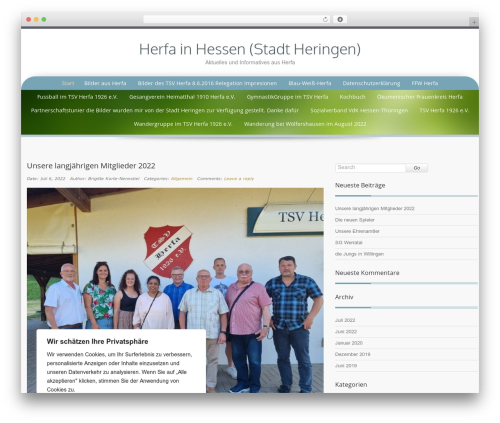Click tagline Aktuelles und Informatives aus Herfa

250,62
